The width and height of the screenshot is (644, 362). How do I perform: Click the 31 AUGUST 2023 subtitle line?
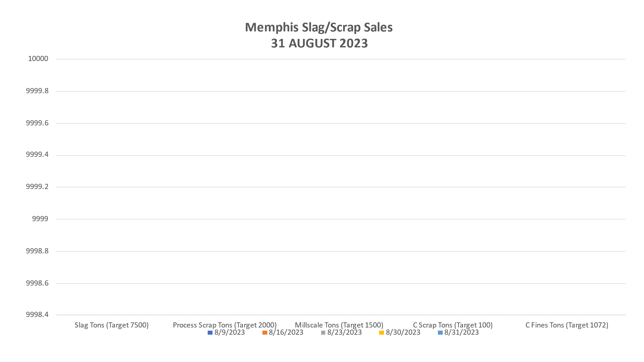pos(319,43)
